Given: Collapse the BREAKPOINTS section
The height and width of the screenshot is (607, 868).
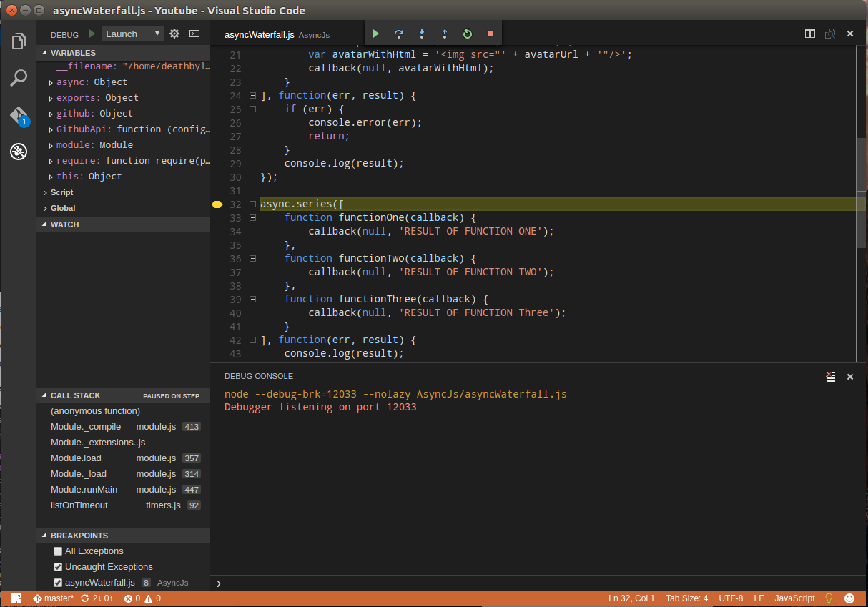Looking at the screenshot, I should point(123,536).
